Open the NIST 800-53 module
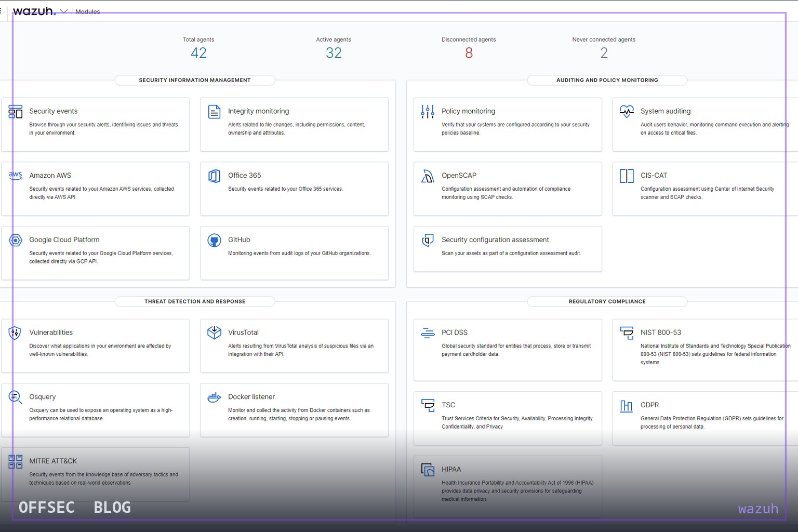Image resolution: width=798 pixels, height=532 pixels. (x=705, y=350)
